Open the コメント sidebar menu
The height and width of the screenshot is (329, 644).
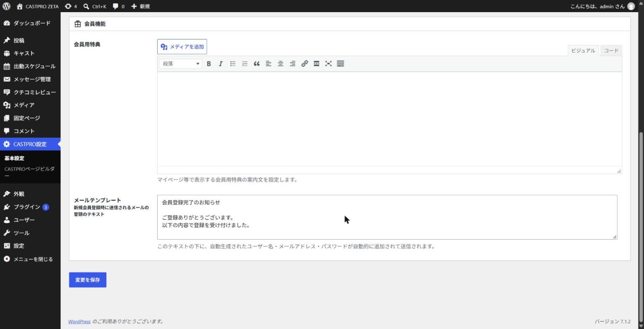(30, 131)
